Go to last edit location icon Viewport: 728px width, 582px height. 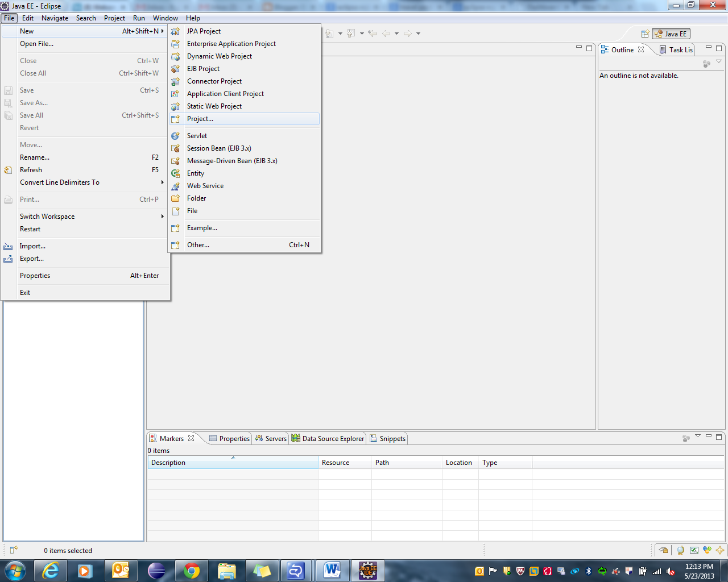(373, 34)
